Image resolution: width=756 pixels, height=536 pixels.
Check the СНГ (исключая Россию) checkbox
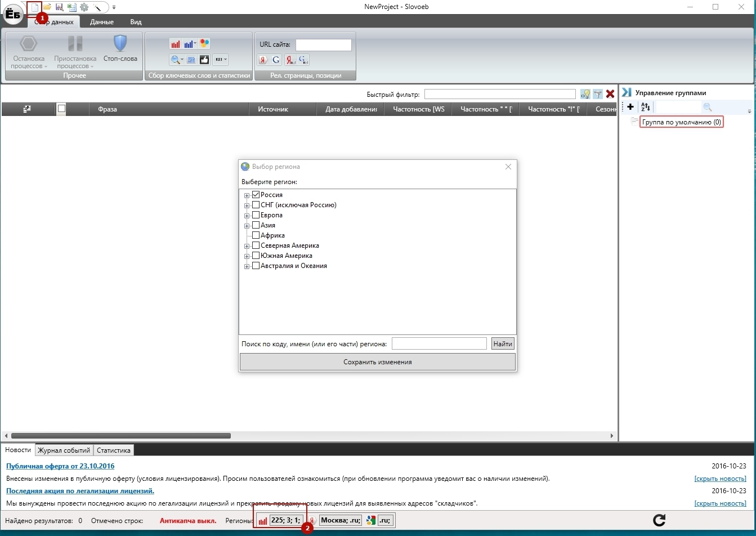click(x=256, y=205)
